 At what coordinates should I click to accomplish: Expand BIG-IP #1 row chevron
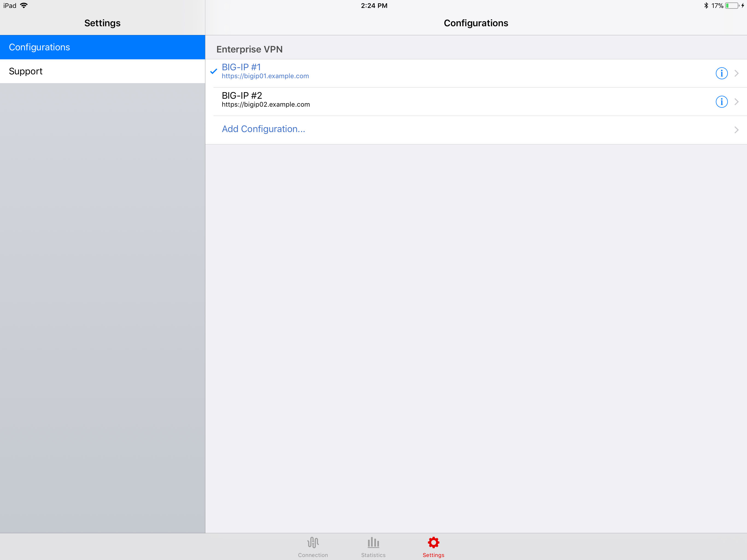pyautogui.click(x=737, y=73)
